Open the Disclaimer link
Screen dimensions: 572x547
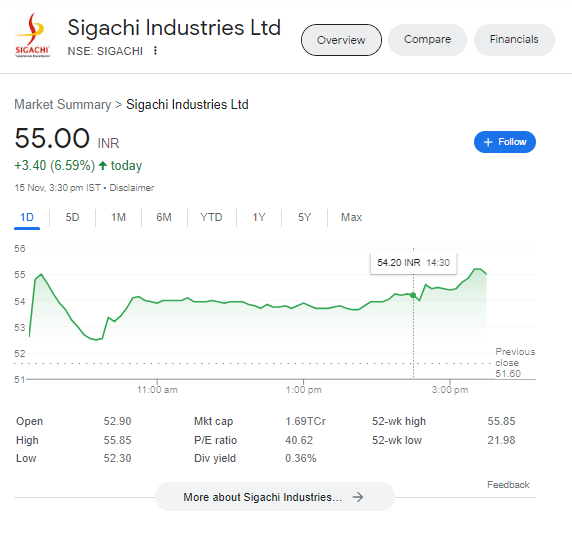click(x=132, y=188)
